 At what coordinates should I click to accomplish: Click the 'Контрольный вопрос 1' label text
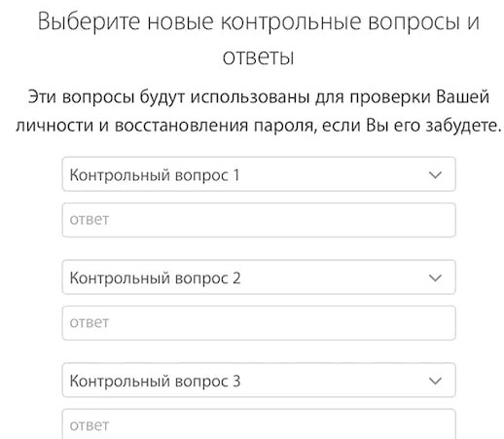[x=155, y=175]
